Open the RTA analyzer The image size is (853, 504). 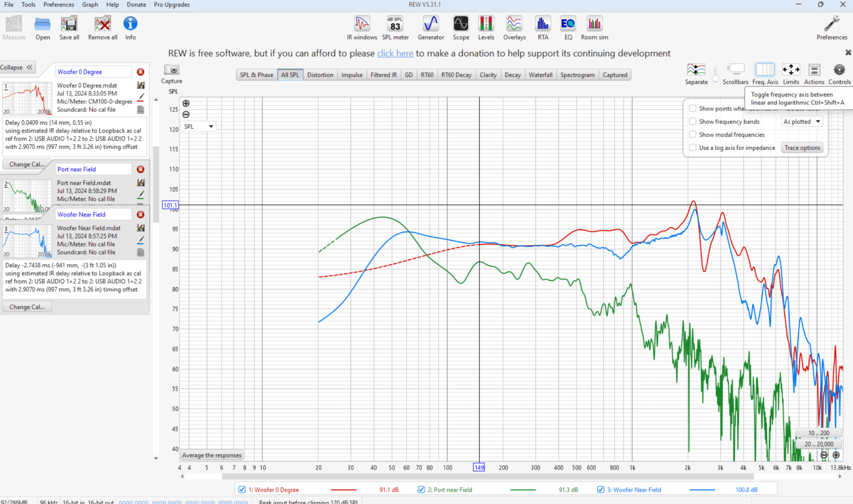pos(543,27)
